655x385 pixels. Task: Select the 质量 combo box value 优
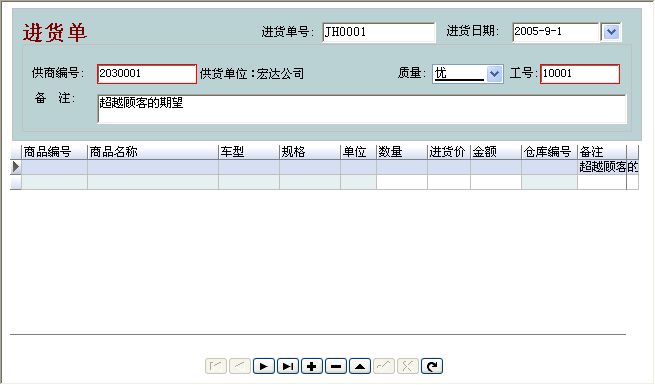point(459,74)
